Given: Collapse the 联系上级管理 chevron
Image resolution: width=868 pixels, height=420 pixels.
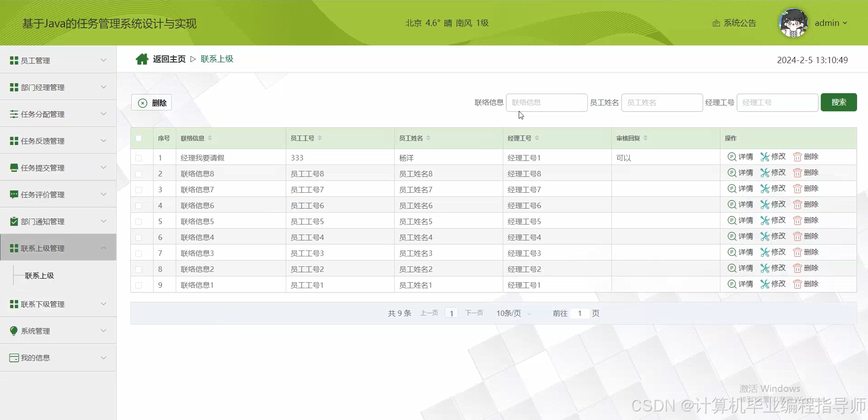Looking at the screenshot, I should [104, 248].
